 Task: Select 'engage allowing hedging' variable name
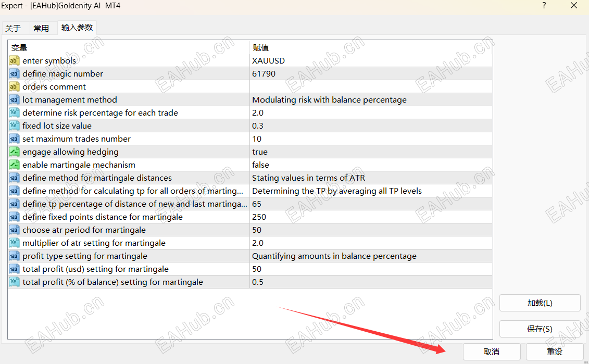tap(70, 152)
